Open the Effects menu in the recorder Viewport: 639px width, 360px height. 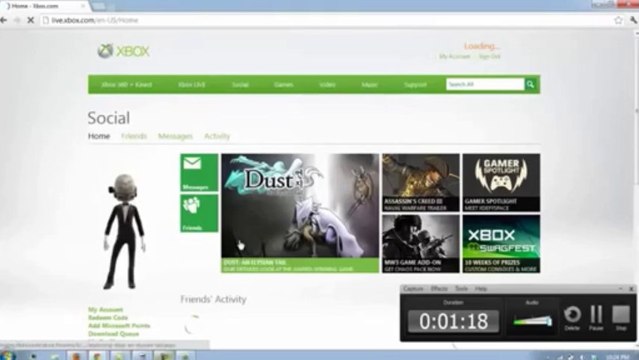[439, 289]
